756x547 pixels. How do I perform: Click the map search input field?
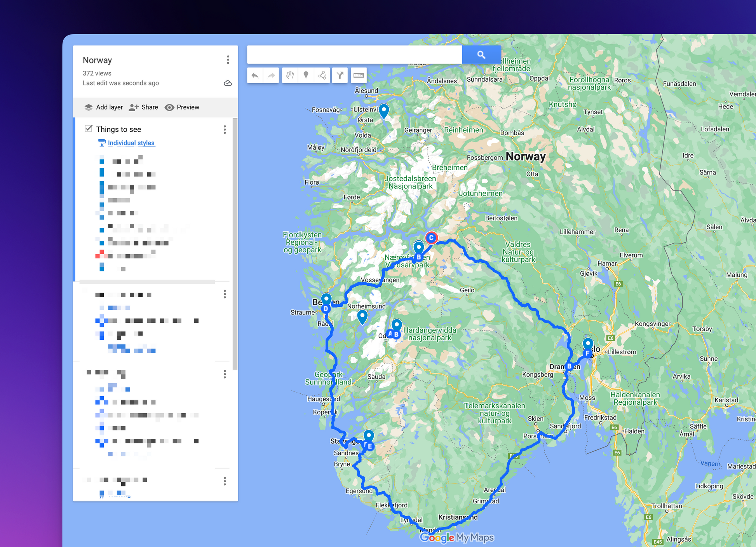354,55
